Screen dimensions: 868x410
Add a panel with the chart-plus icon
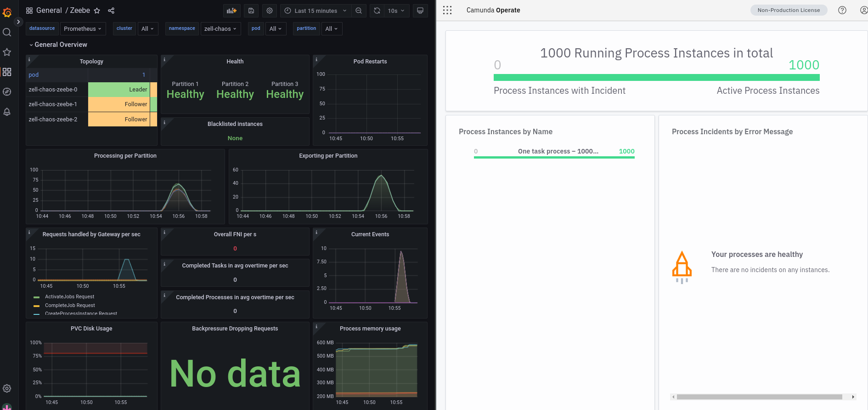click(232, 11)
